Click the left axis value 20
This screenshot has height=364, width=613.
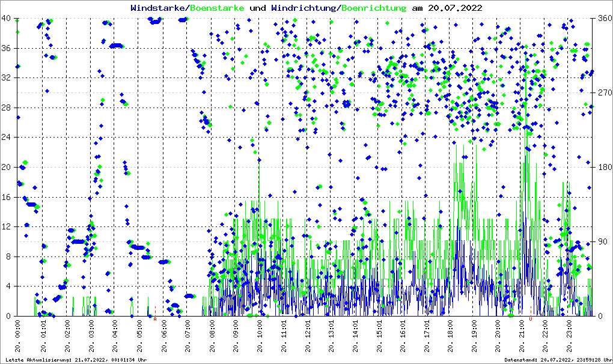click(8, 168)
